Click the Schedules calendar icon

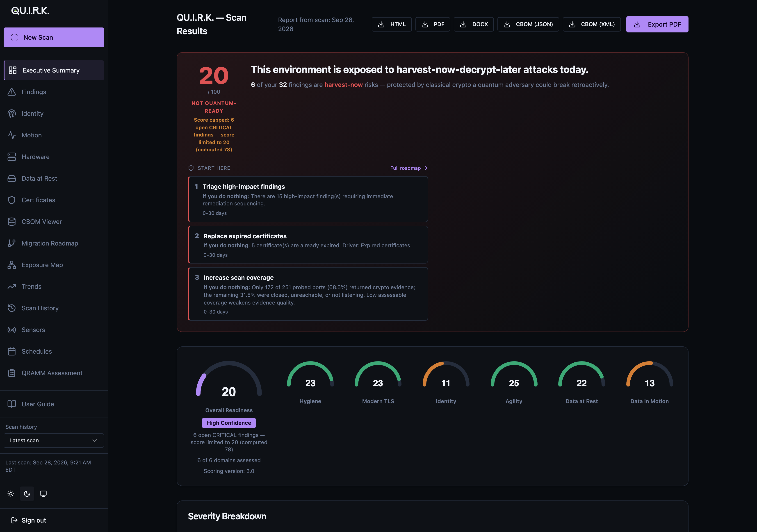pos(12,351)
